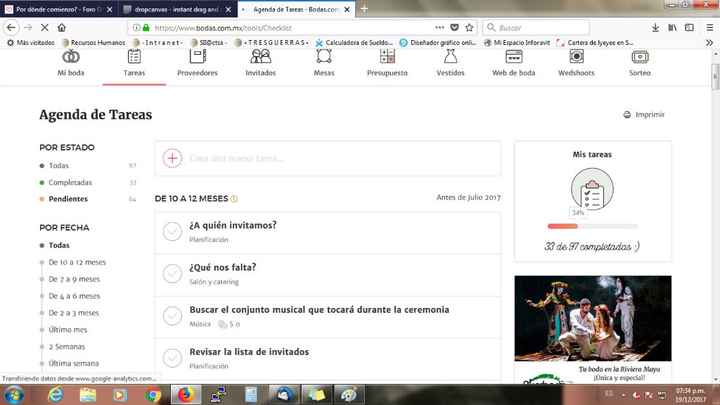This screenshot has width=720, height=405.
Task: Click the red plus add-task icon
Action: point(172,158)
